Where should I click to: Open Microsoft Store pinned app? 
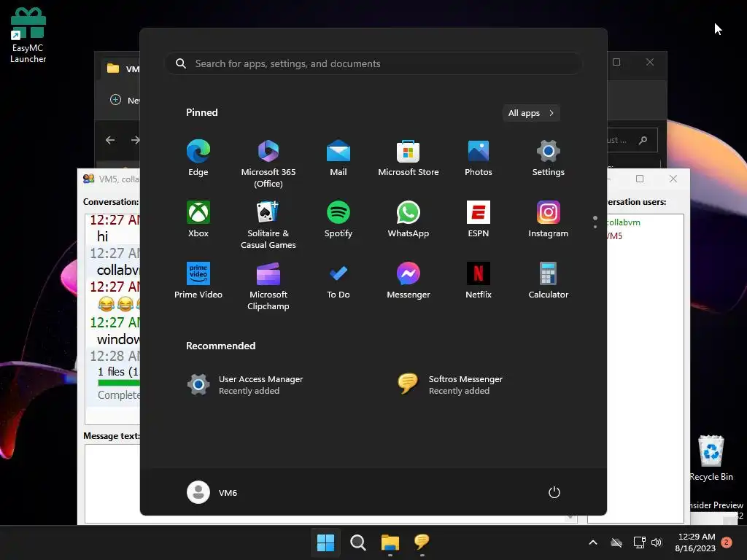coord(409,158)
